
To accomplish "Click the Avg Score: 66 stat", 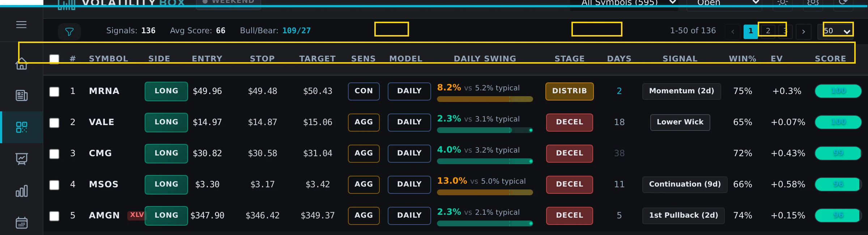I will 198,31.
